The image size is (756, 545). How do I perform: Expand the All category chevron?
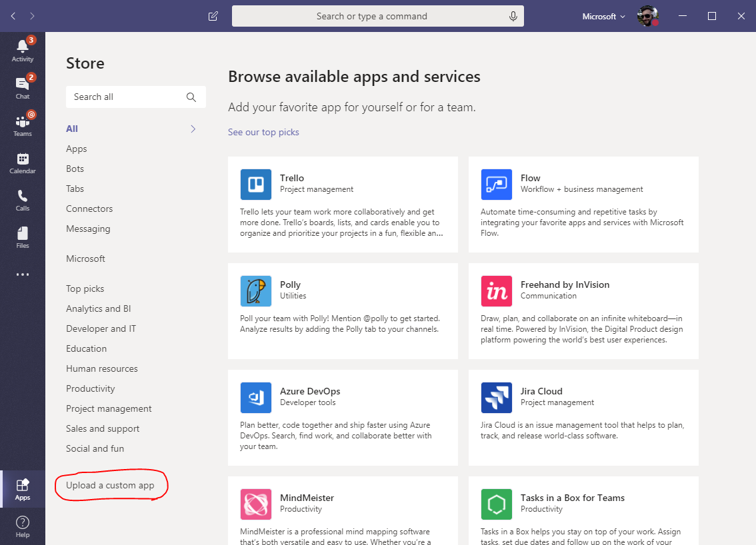[193, 129]
